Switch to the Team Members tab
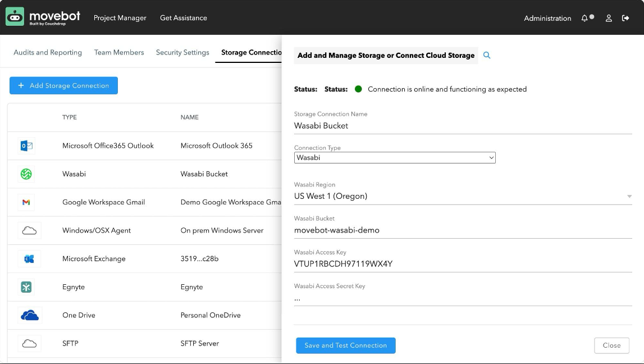 [119, 52]
